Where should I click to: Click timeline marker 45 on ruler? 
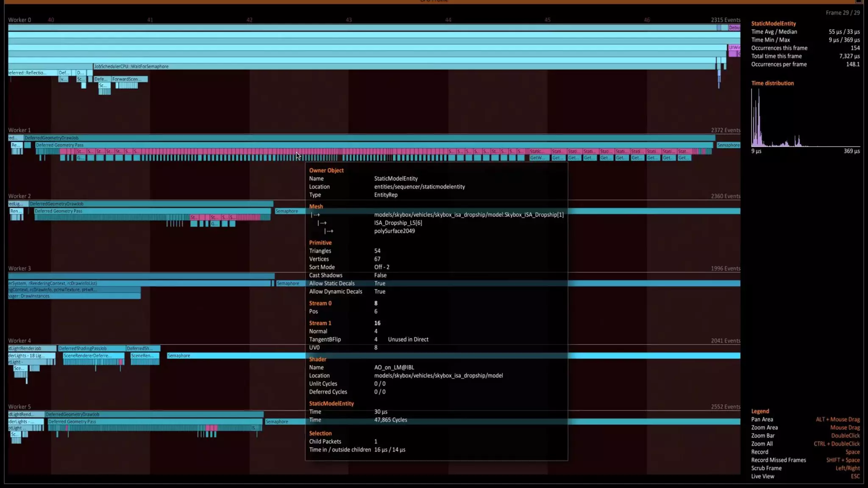547,20
